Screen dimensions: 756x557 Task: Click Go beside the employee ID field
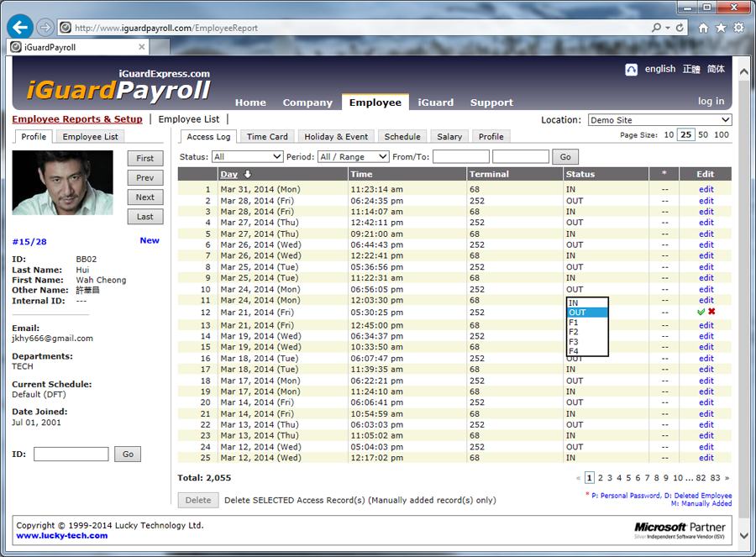128,455
